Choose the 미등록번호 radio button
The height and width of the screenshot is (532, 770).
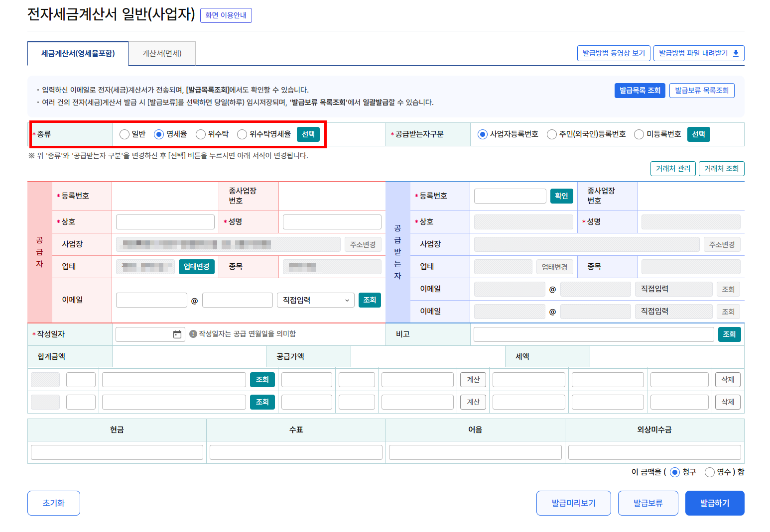639,134
